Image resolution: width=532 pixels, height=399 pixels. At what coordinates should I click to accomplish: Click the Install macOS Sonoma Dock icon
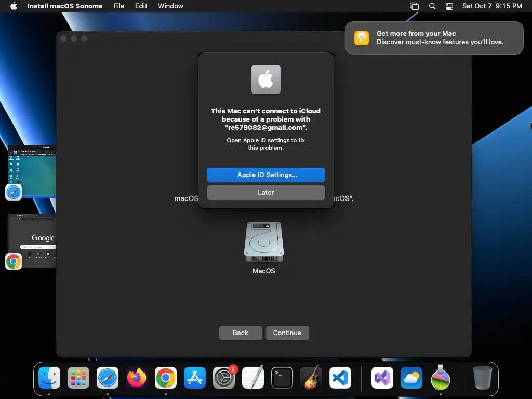coord(441,378)
